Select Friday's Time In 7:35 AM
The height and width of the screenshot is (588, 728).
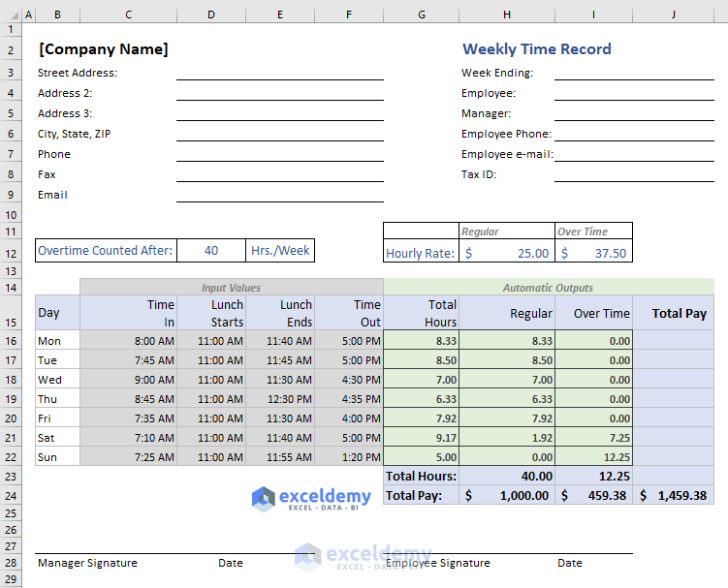128,418
